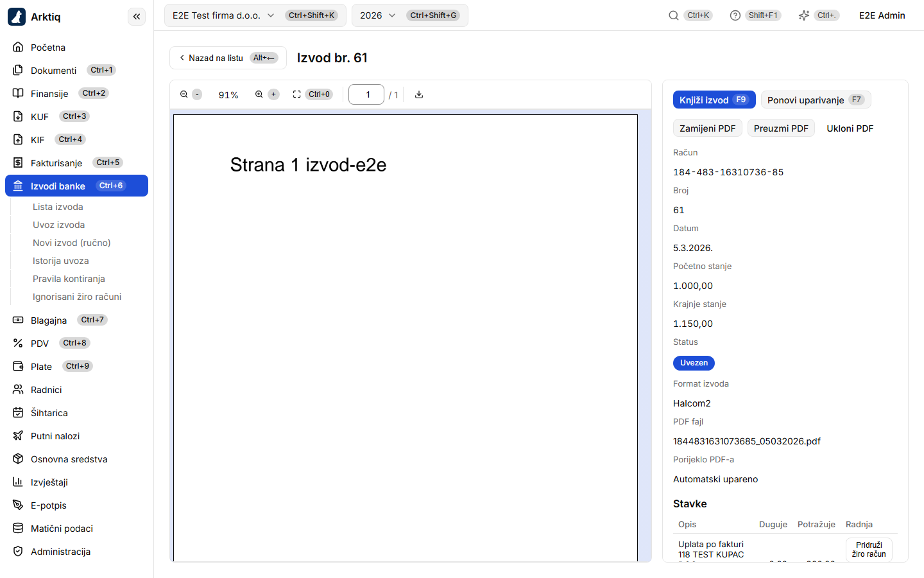Click the Duguje column header
Screen dimensions: 924x578
click(773, 524)
